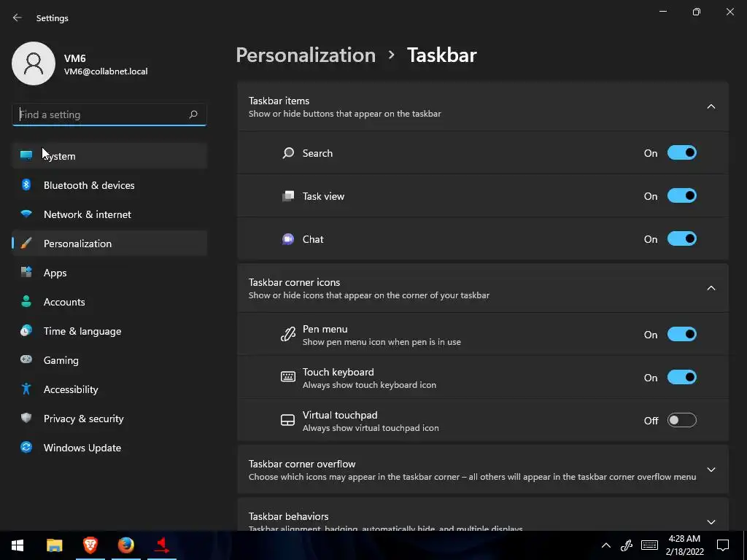Click the Windows Update sync icon
This screenshot has height=560, width=747.
26,447
